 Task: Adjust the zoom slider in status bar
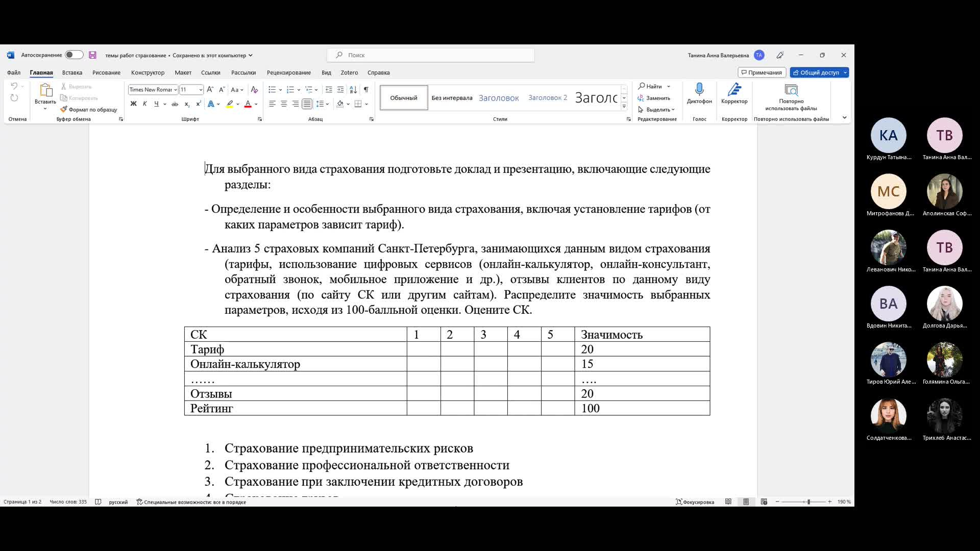(808, 502)
